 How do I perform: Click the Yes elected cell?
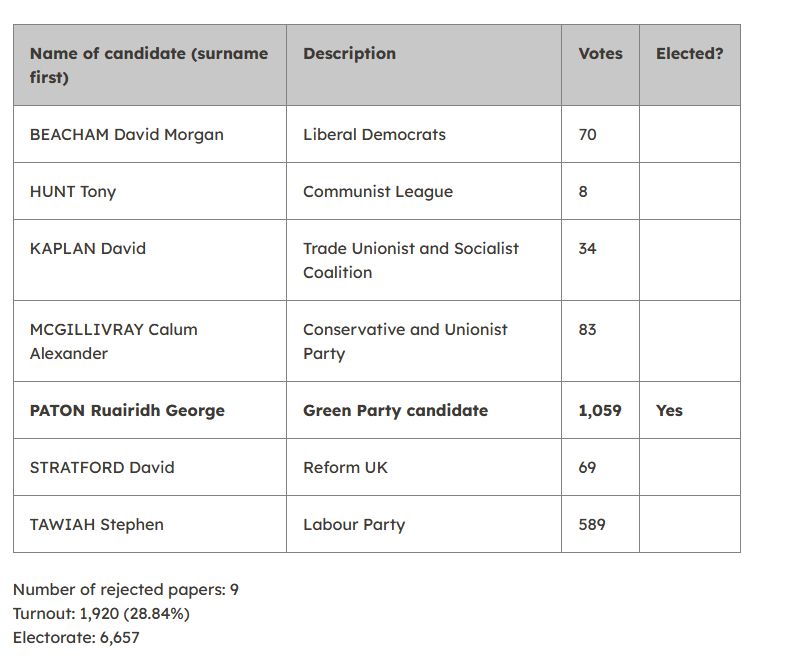tap(690, 410)
